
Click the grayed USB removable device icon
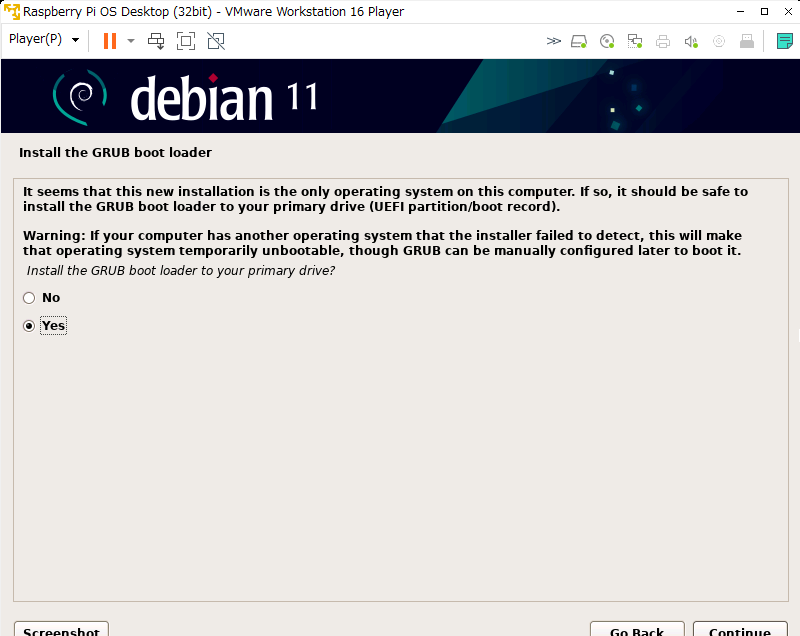[747, 41]
